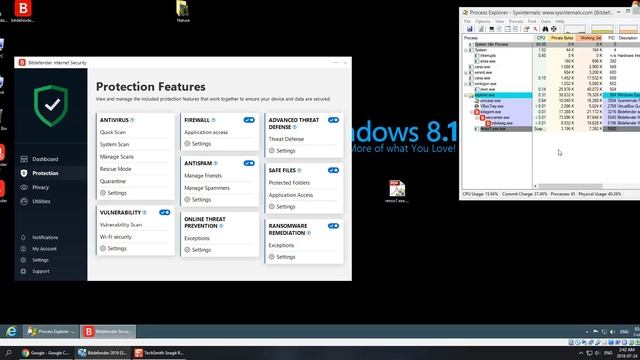The image size is (640, 360).
Task: Open Privacy in Bitdefender sidebar
Action: click(40, 187)
